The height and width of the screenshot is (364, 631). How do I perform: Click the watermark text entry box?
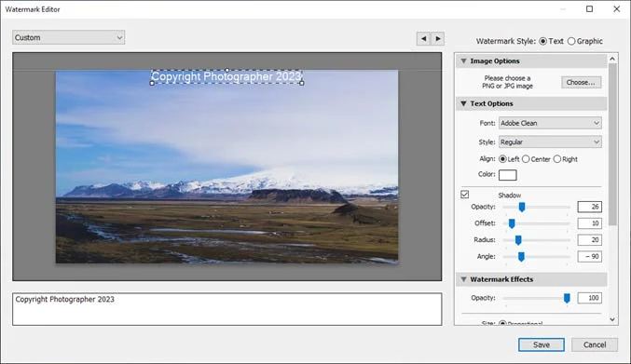click(x=227, y=309)
